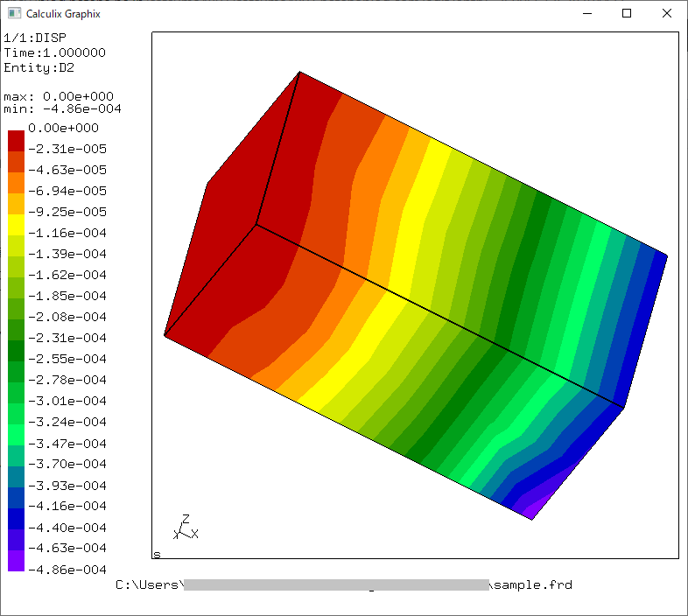Screen dimensions: 688x616
Task: Click the dark green legend swatch near -2.55e-004
Action: coord(17,351)
